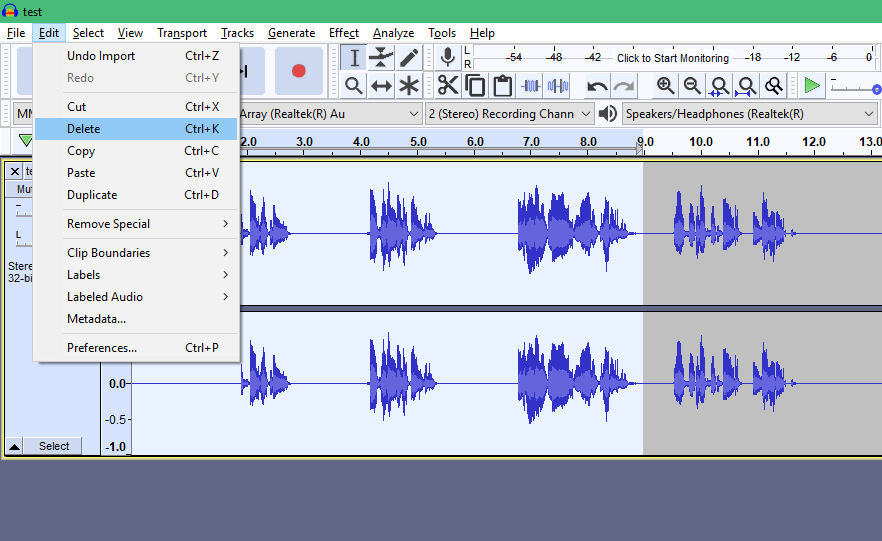Click the scissors Cut toolbar icon

448,86
